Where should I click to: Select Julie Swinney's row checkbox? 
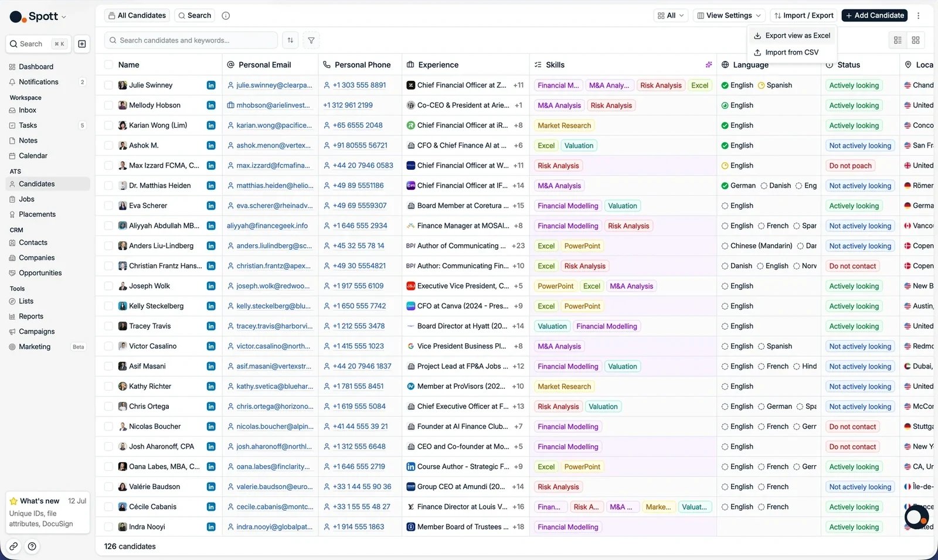tap(108, 86)
